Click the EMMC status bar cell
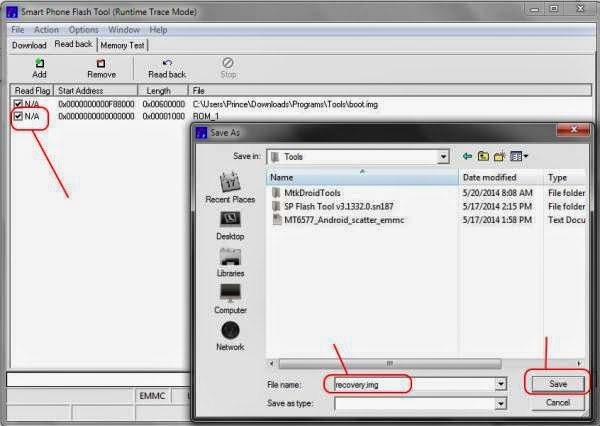The width and height of the screenshot is (600, 426). (x=152, y=396)
